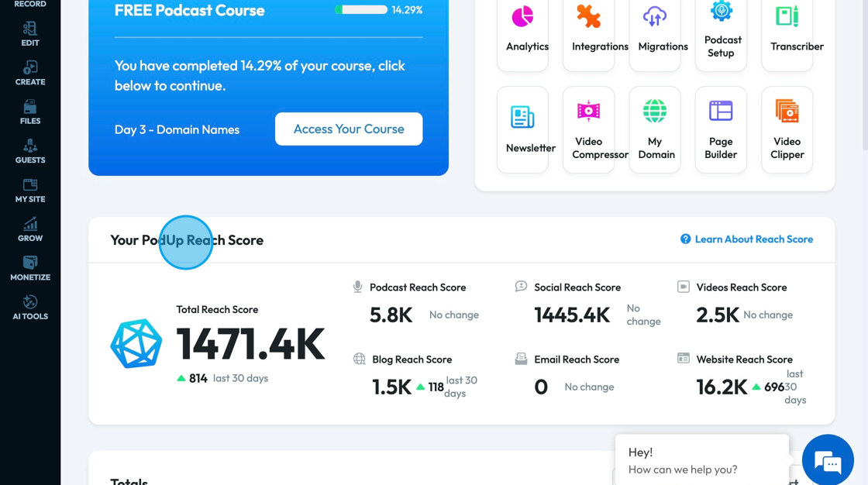Viewport: 868px width, 485px height.
Task: Open the Video Compressor tile
Action: (x=588, y=129)
